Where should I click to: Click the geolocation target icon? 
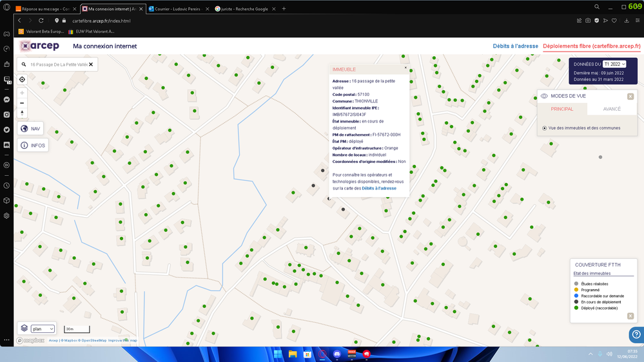22,80
